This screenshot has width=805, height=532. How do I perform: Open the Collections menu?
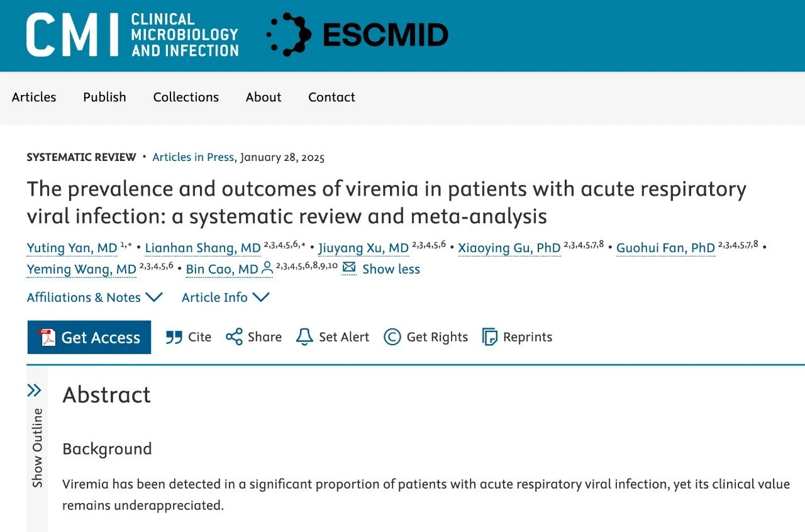[x=186, y=97]
